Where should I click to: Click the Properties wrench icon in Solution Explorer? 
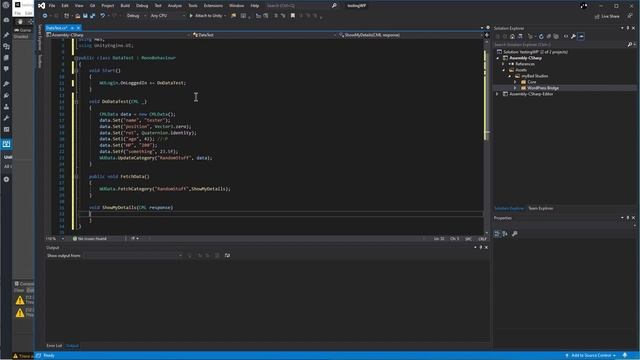click(x=573, y=36)
